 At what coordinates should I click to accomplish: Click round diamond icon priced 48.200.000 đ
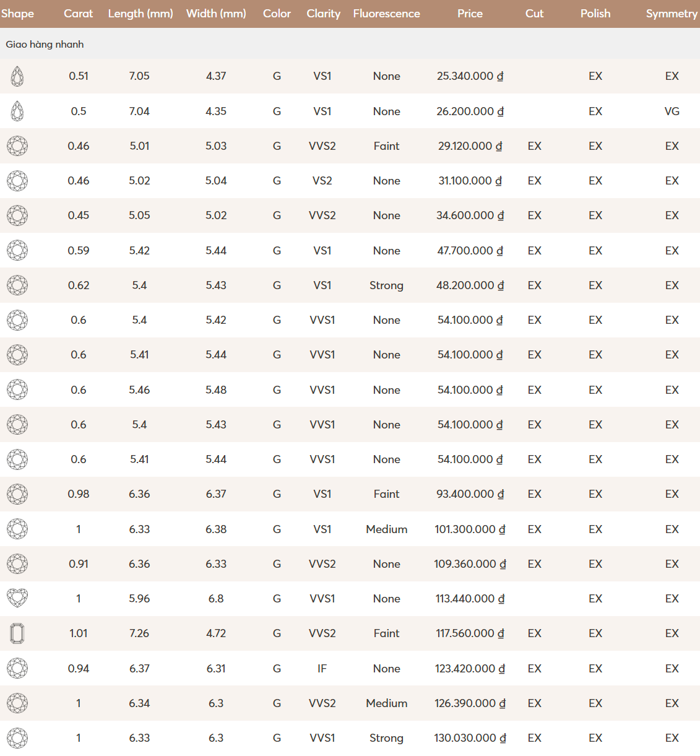[x=17, y=285]
